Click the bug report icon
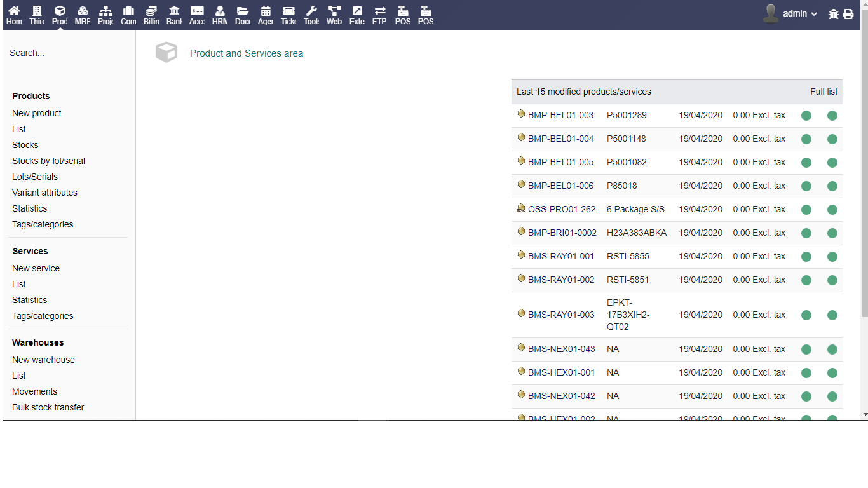Screen dimensions: 868x488 coord(834,14)
